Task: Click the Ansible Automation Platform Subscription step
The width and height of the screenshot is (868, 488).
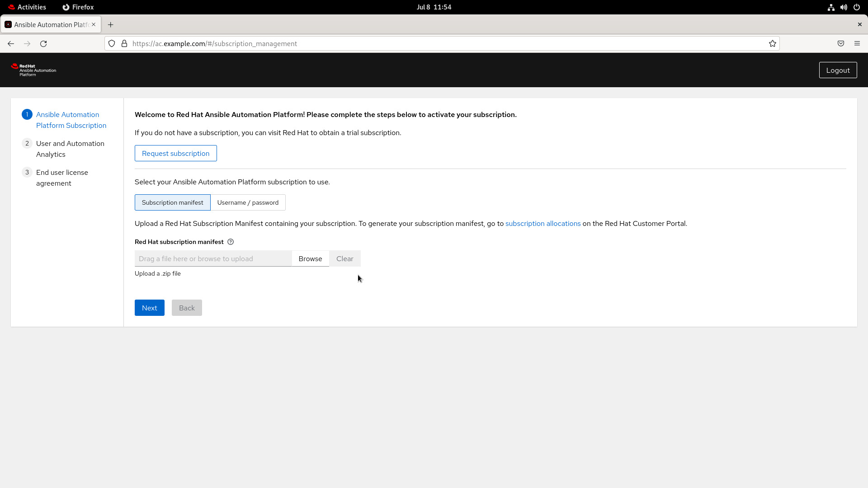Action: (71, 120)
